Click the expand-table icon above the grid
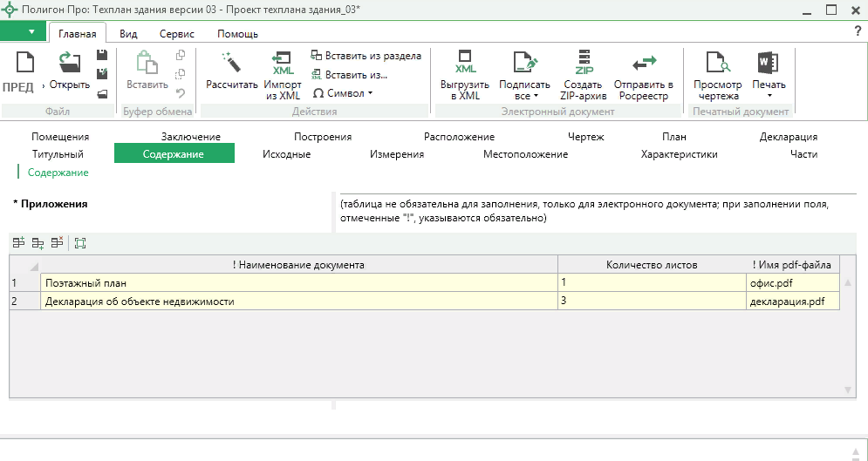This screenshot has width=868, height=461. coord(81,243)
